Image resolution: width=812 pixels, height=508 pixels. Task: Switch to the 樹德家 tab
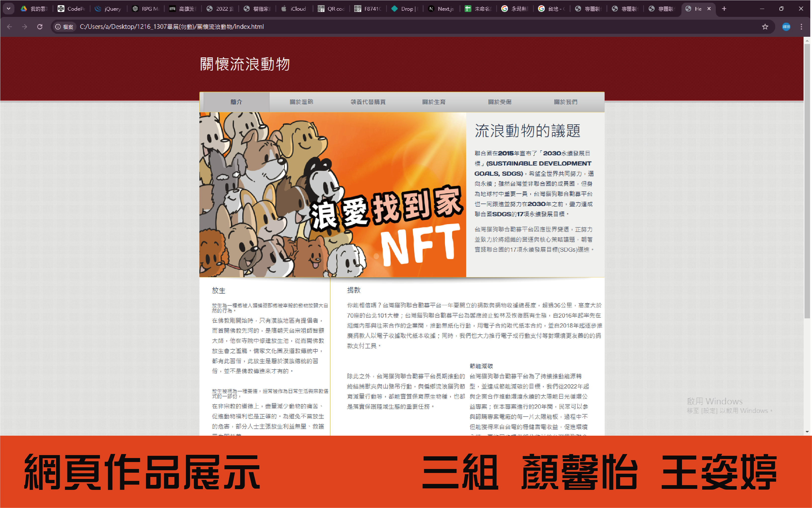pyautogui.click(x=257, y=9)
